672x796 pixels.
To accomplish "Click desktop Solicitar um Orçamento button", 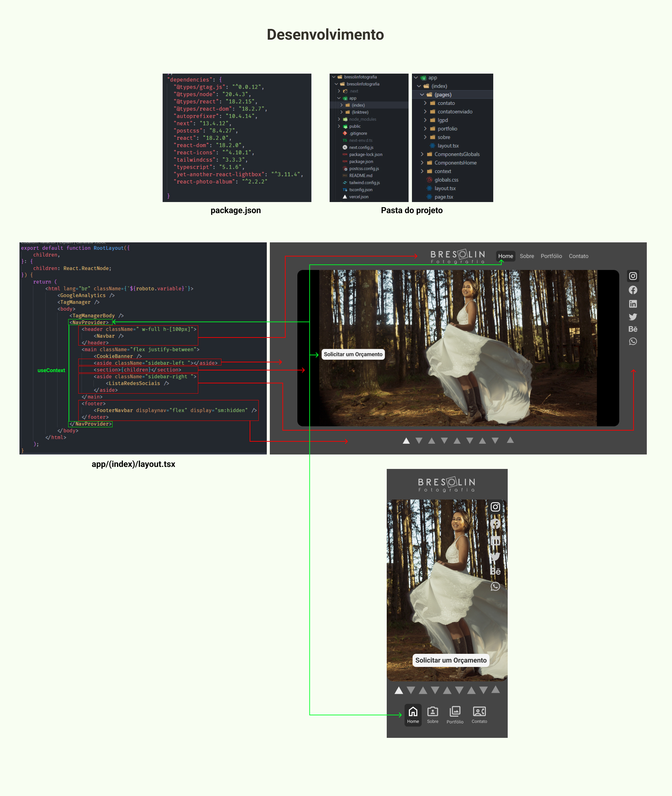I will click(x=353, y=354).
